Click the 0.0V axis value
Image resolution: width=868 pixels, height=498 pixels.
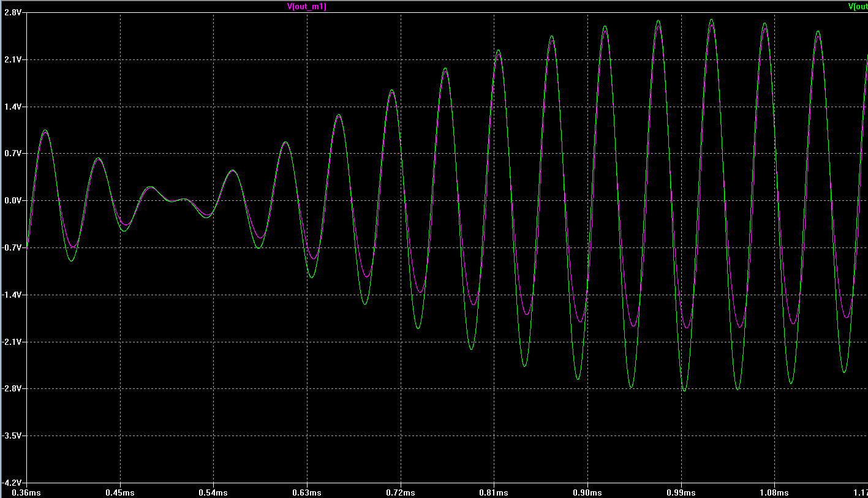tap(13, 201)
